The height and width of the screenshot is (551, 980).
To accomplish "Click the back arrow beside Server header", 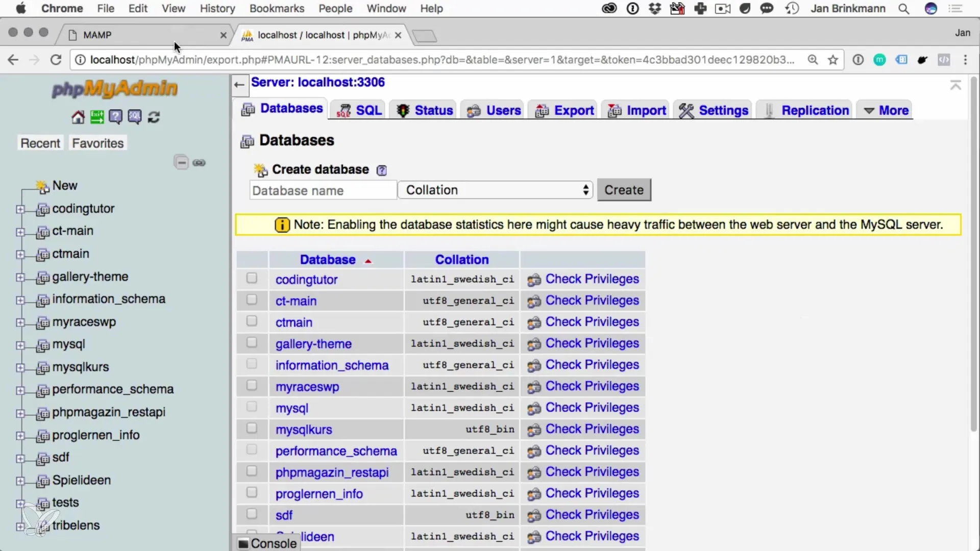I will click(x=239, y=85).
